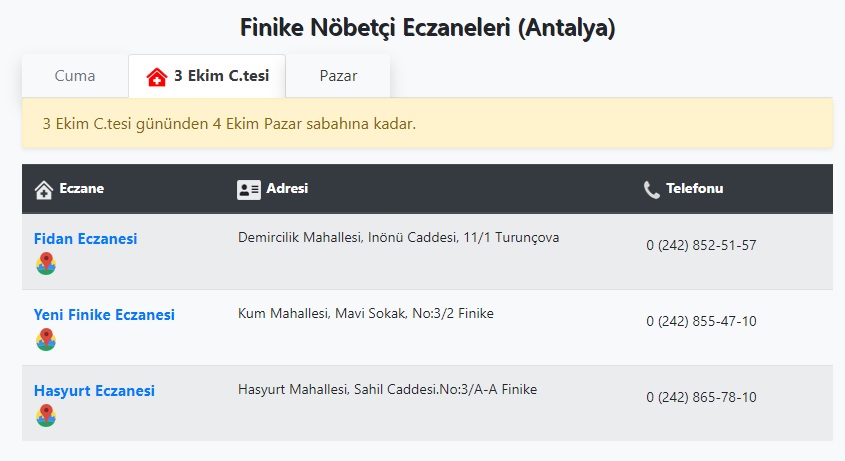The height and width of the screenshot is (461, 845).
Task: Switch to the Cuma tab
Action: click(75, 75)
